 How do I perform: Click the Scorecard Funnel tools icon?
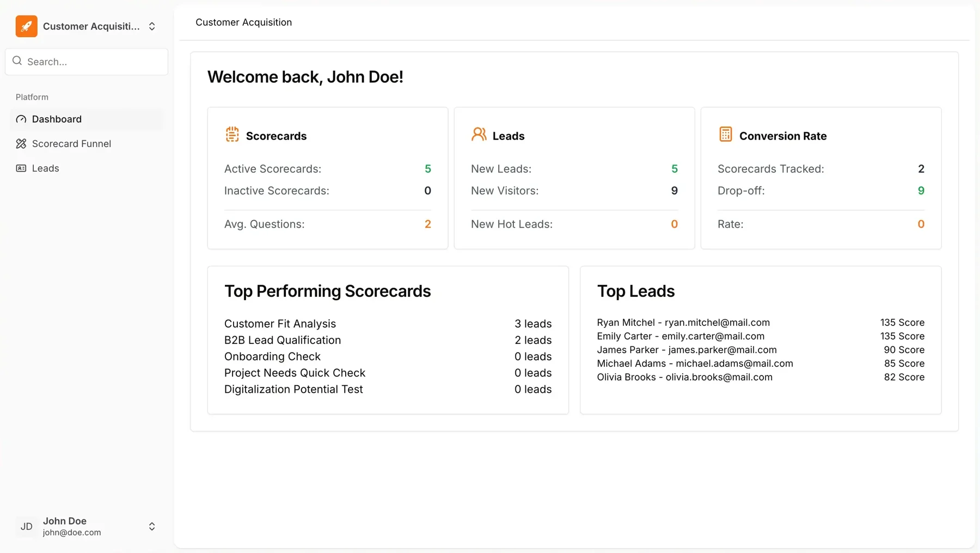pyautogui.click(x=21, y=144)
